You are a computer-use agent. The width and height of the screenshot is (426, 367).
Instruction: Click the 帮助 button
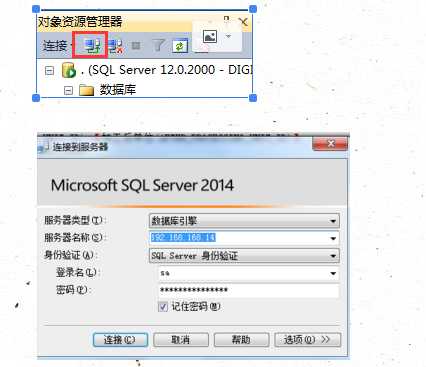pos(241,340)
